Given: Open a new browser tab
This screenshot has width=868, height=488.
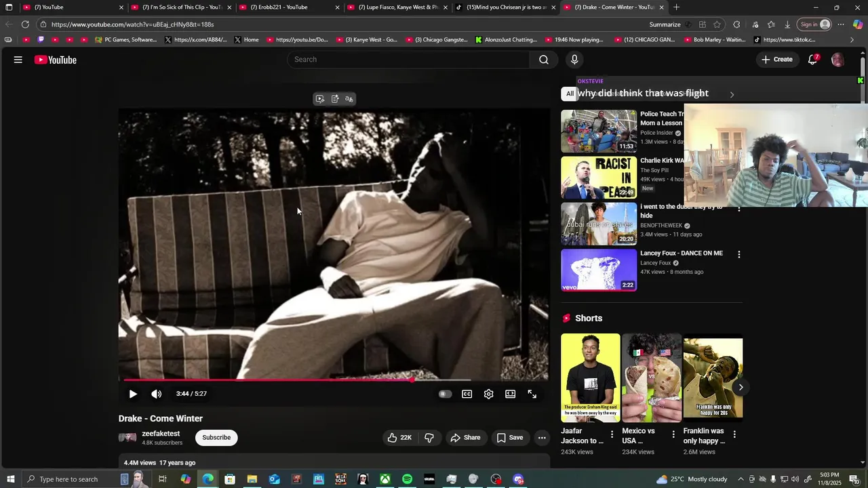Looking at the screenshot, I should [x=676, y=7].
